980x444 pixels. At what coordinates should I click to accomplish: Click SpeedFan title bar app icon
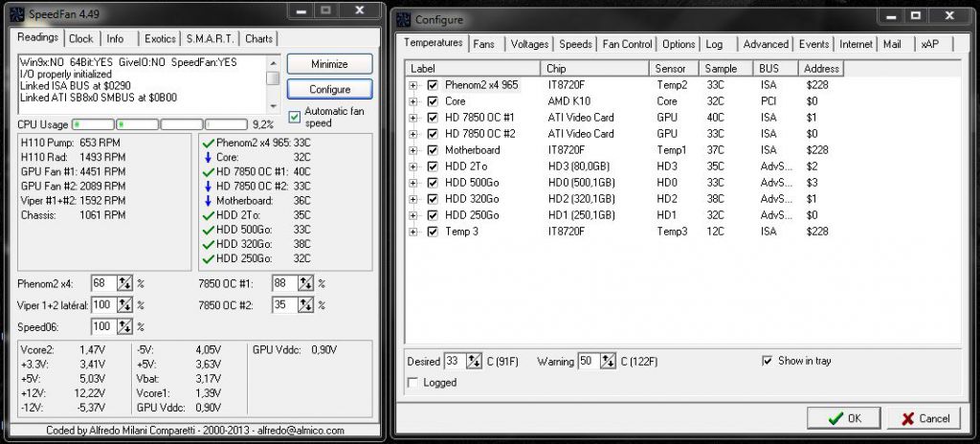18,13
